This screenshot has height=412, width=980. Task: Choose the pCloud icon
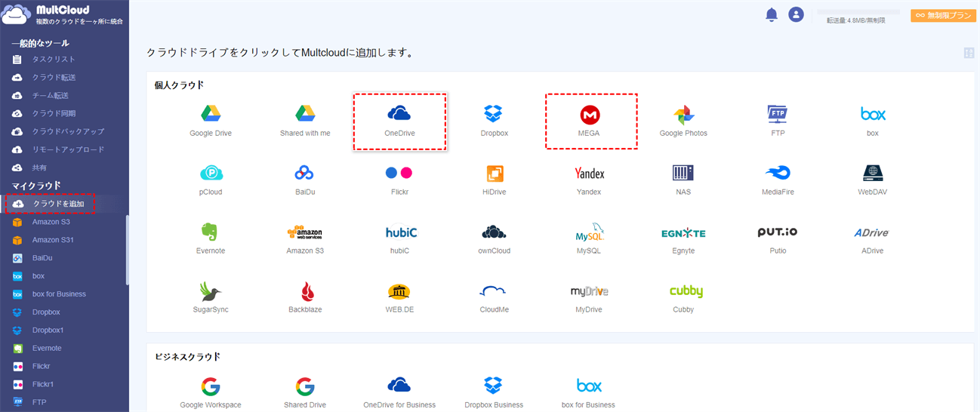coord(211,180)
